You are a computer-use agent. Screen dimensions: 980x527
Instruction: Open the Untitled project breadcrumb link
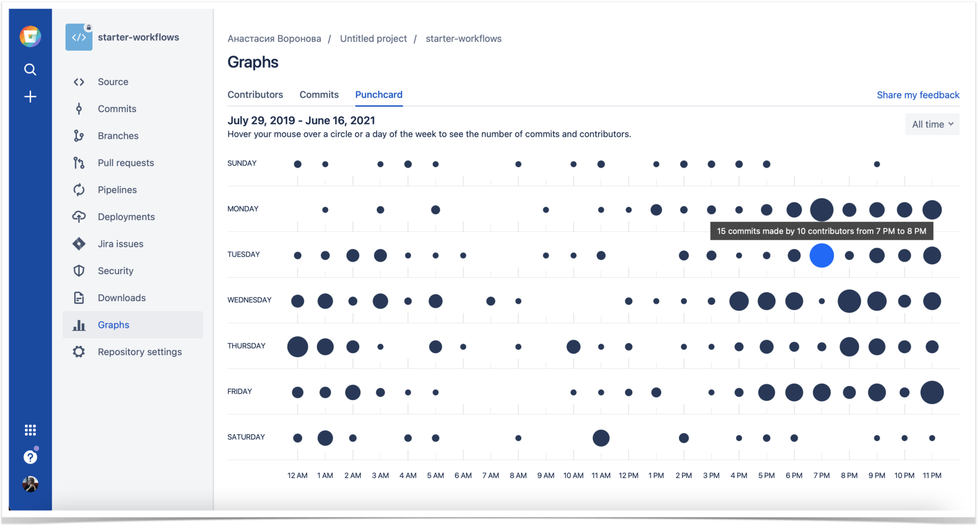[x=374, y=38]
